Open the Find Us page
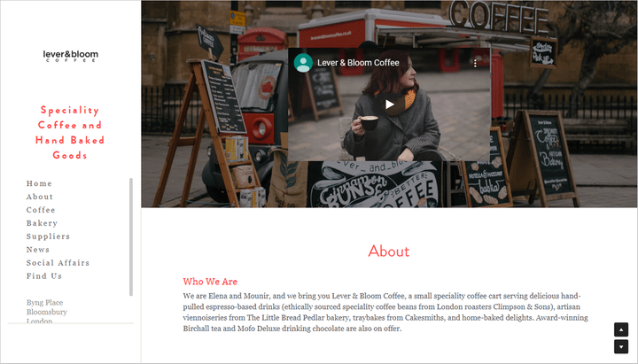Screen dimensions: 638x364 (x=44, y=276)
